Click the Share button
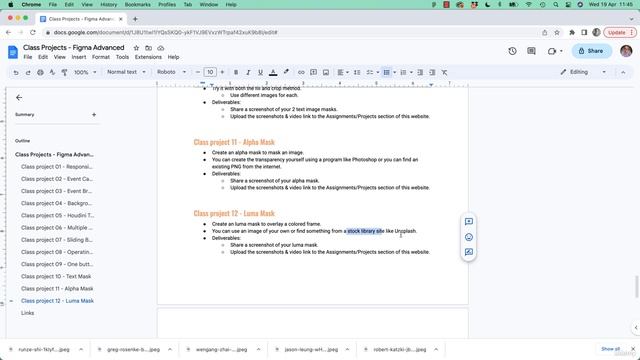Image resolution: width=640 pixels, height=360 pixels. [x=591, y=51]
